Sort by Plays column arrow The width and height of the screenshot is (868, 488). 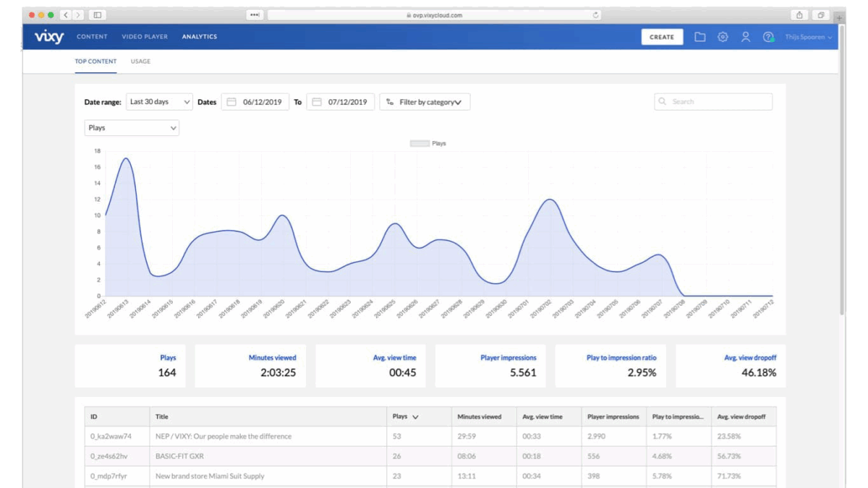click(415, 417)
